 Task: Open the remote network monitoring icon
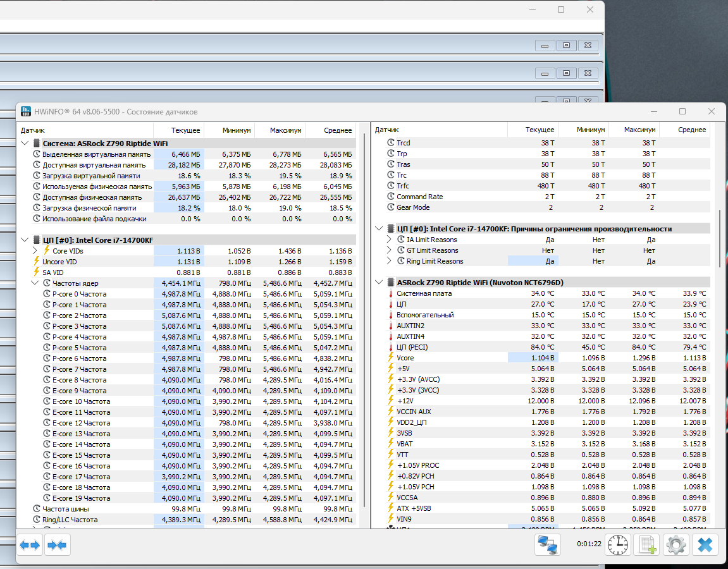tap(547, 544)
